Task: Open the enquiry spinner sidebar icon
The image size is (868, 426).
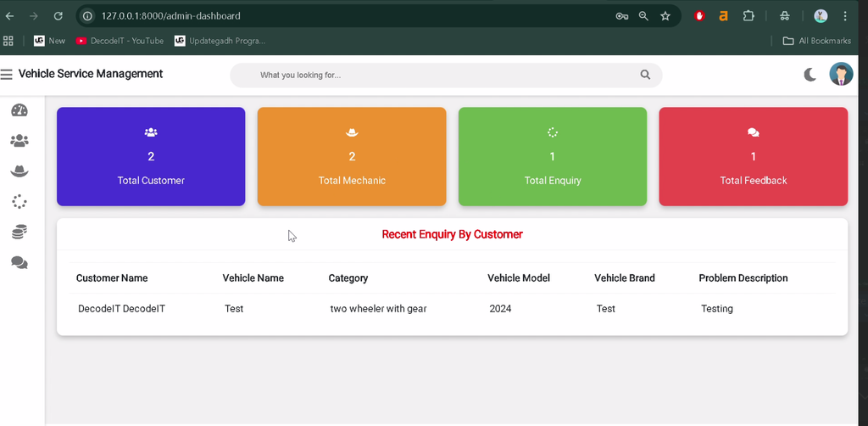Action: [x=19, y=202]
